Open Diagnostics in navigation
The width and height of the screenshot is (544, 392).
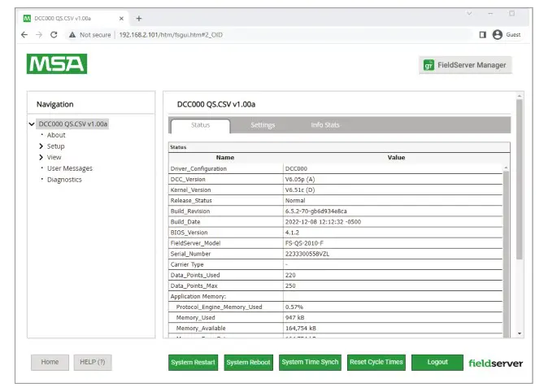pos(64,180)
